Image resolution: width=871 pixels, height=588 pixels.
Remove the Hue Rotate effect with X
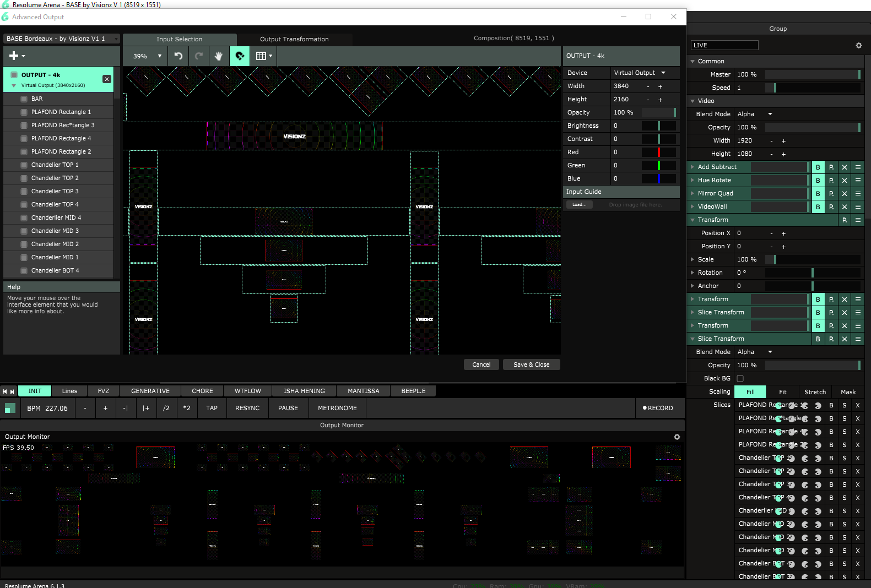point(845,181)
